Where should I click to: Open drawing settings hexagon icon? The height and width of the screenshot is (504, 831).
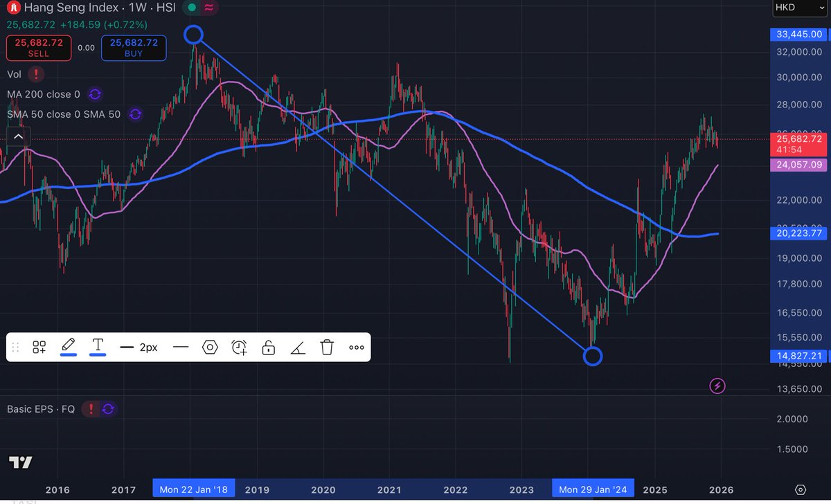click(x=210, y=348)
